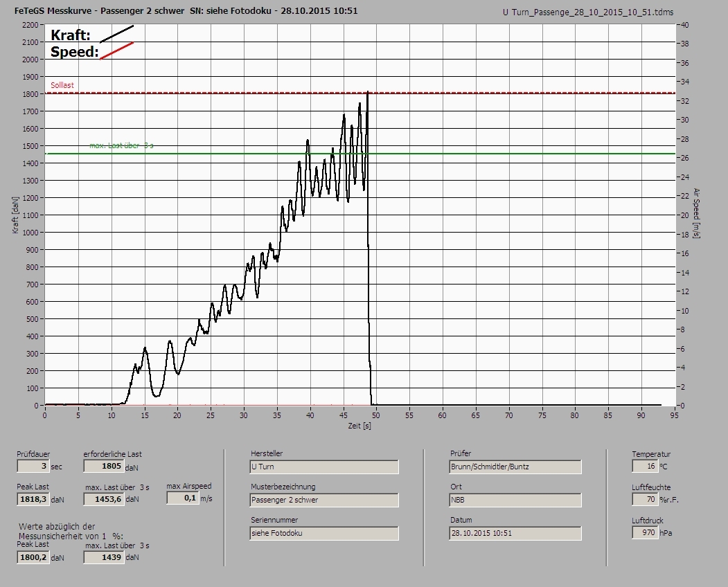Viewport: 728px width, 587px height.
Task: Click the Ort field containing NBB
Action: click(x=515, y=500)
